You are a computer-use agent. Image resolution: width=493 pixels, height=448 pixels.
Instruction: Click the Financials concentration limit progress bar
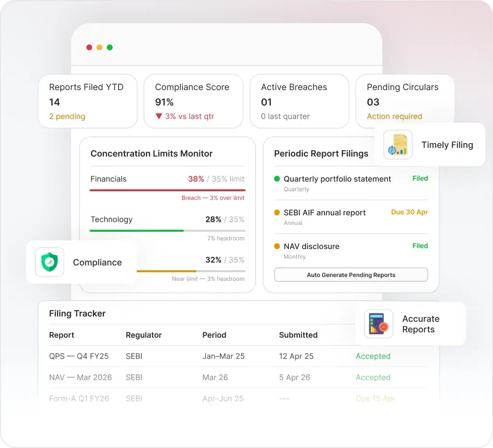click(167, 190)
